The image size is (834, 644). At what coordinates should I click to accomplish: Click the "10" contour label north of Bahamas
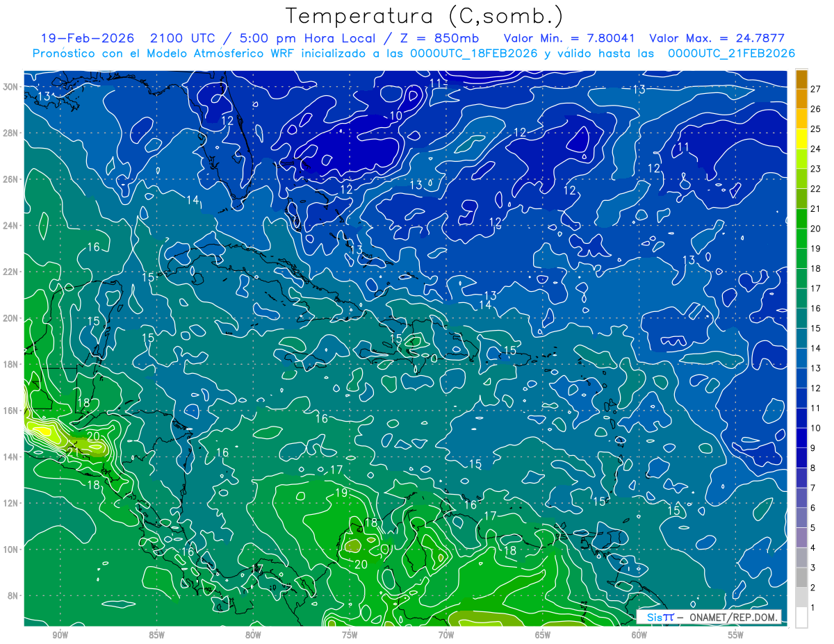tap(395, 116)
